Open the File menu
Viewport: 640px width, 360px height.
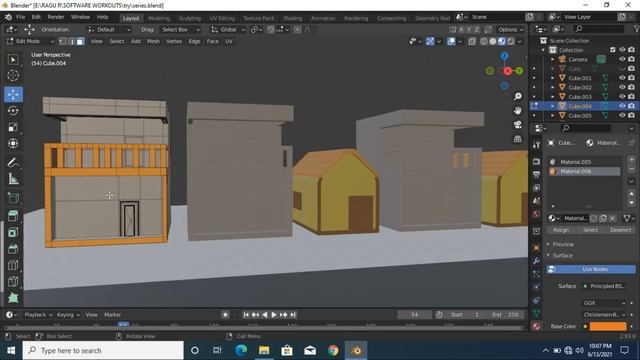20,17
